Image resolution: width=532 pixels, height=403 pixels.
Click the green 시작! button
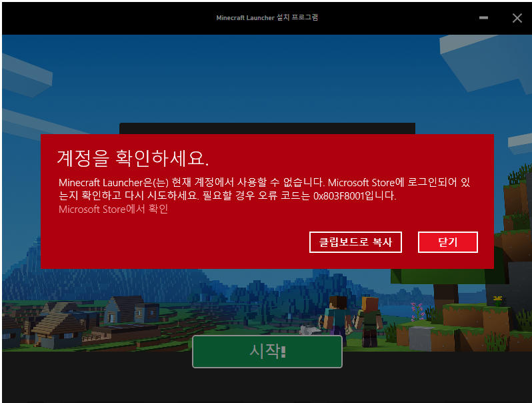[267, 352]
